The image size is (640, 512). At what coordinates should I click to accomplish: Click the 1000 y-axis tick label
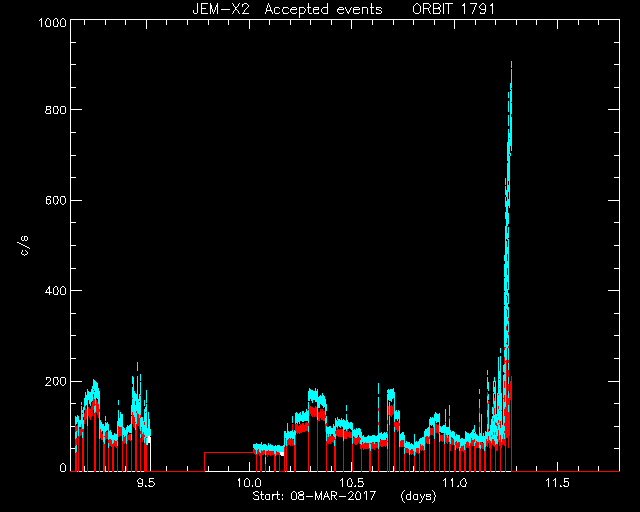pos(52,22)
